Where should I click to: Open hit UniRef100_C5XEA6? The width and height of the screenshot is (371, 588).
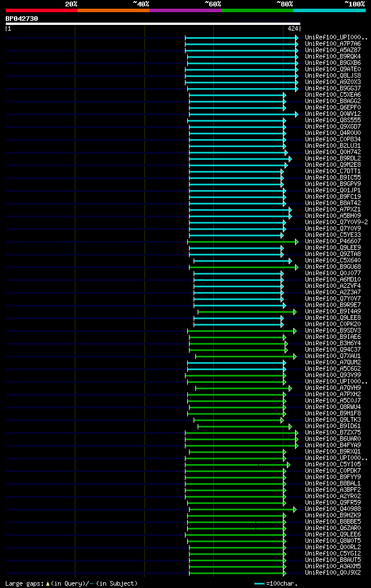tap(333, 95)
